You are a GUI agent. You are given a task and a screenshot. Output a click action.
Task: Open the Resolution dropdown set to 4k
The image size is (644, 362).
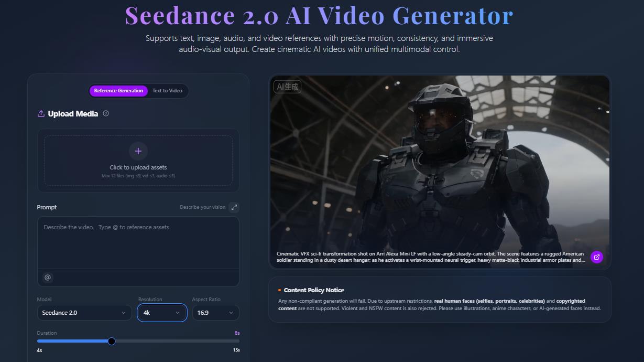pos(162,313)
